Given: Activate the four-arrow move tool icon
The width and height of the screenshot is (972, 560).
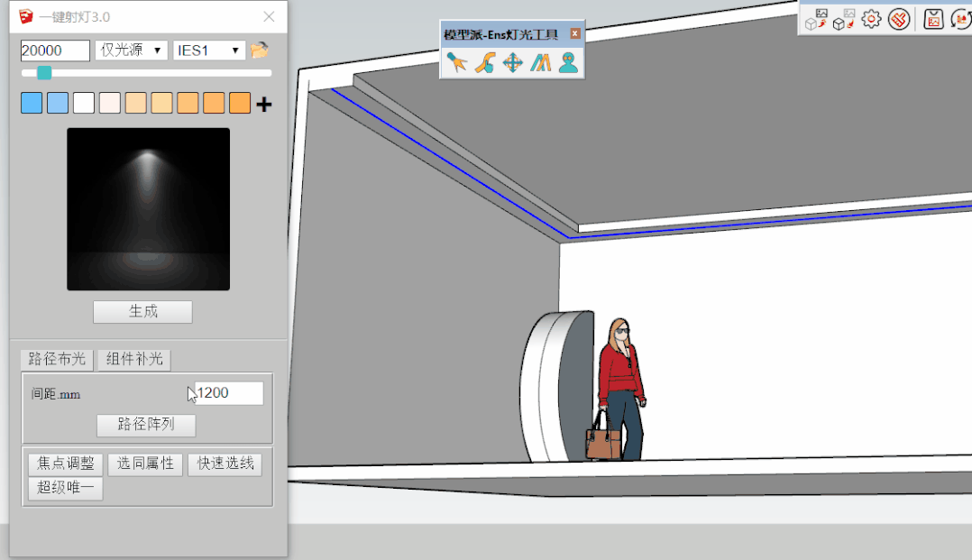Looking at the screenshot, I should point(512,62).
